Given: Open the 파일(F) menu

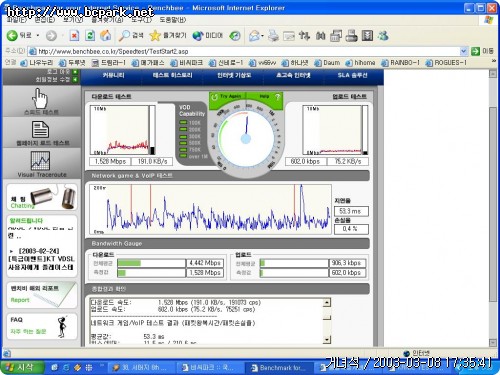Looking at the screenshot, I should point(16,20).
